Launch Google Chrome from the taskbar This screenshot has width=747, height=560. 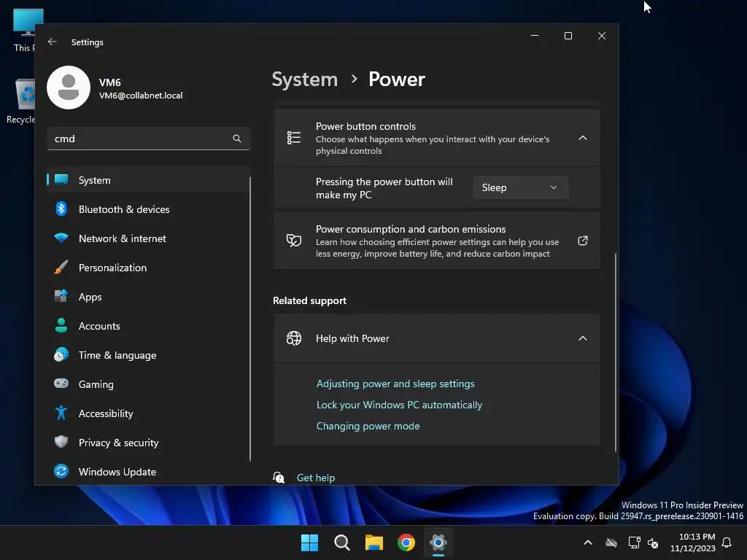coord(406,542)
